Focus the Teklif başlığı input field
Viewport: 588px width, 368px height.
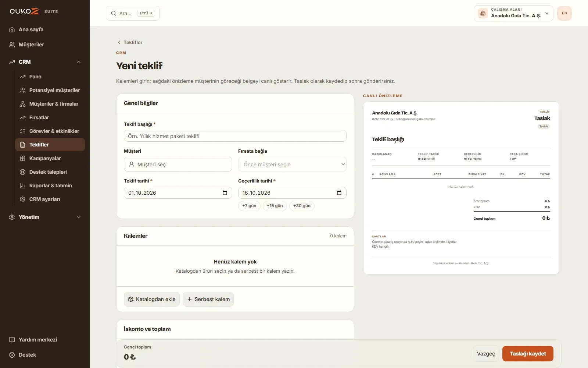point(235,136)
